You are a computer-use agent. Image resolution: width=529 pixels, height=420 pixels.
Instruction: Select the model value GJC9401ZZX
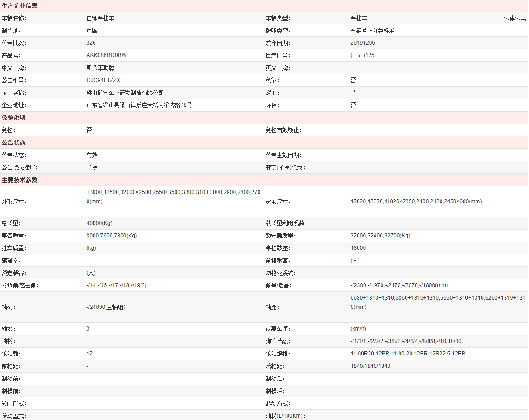pos(103,80)
